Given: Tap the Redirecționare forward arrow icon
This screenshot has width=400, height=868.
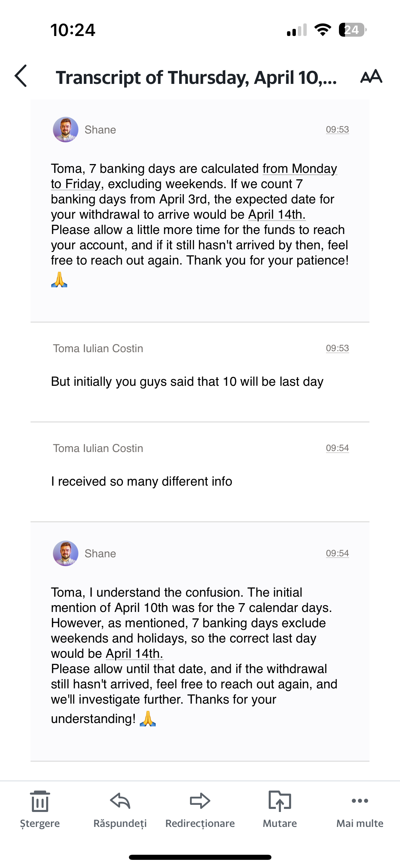Looking at the screenshot, I should [x=200, y=801].
